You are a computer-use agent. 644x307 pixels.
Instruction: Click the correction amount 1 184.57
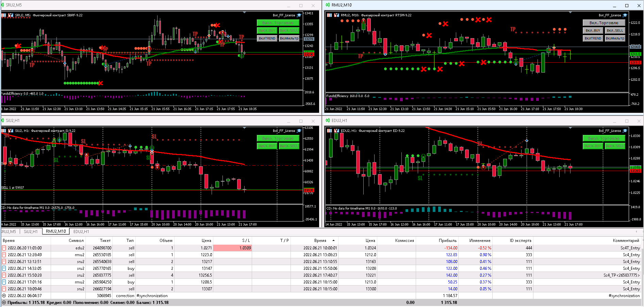coord(450,296)
